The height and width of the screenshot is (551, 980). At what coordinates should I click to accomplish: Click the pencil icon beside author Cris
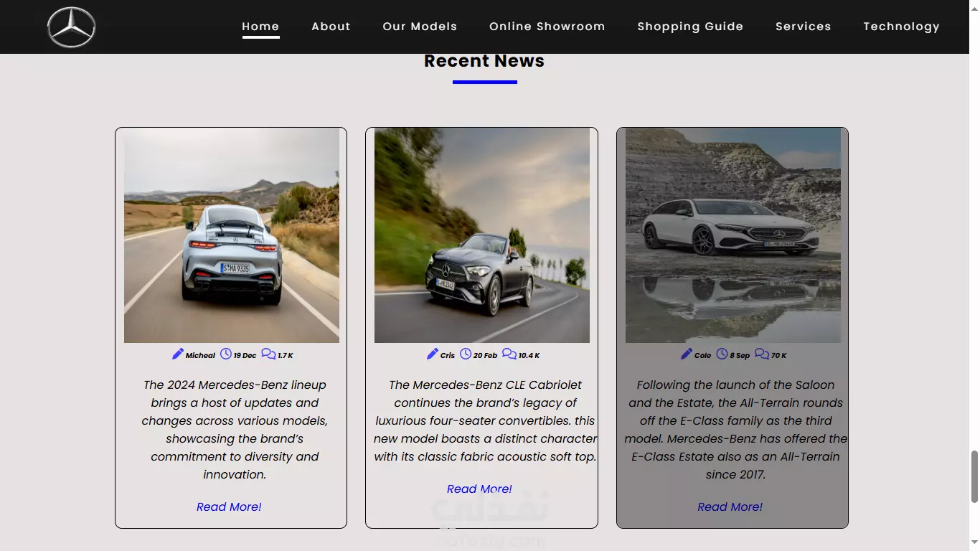pos(433,354)
